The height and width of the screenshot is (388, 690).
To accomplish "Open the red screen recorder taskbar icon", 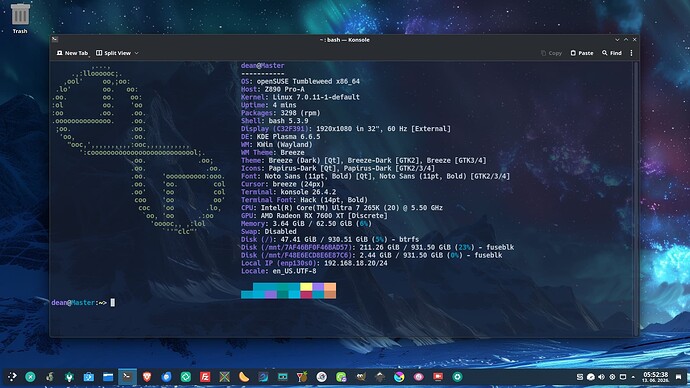I will click(x=438, y=377).
